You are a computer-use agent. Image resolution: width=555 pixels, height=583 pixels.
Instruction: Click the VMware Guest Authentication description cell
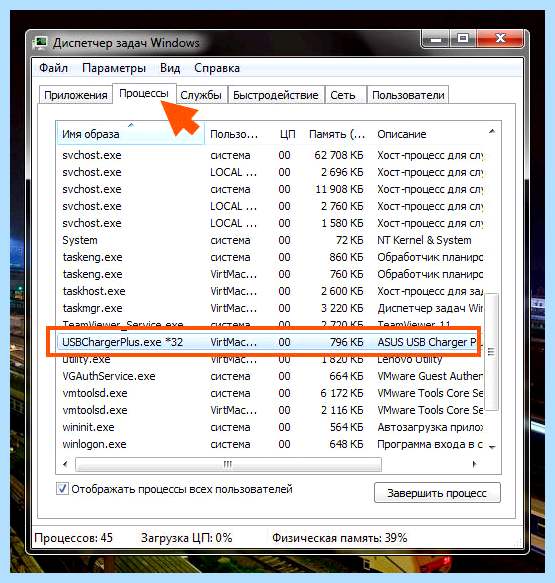coord(430,376)
